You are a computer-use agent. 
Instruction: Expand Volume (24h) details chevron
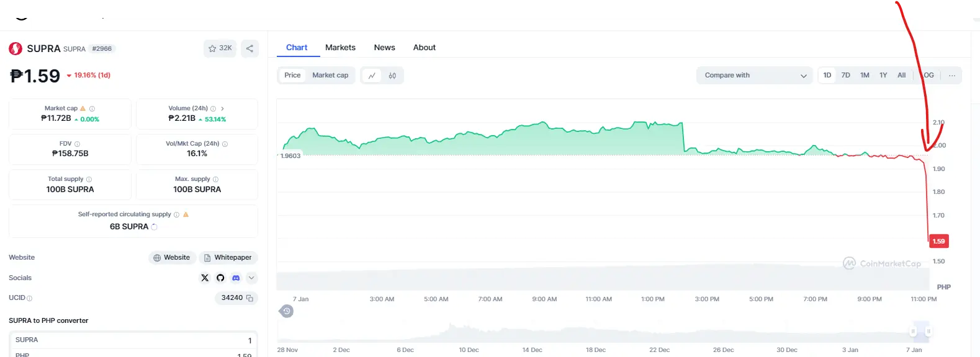click(222, 108)
